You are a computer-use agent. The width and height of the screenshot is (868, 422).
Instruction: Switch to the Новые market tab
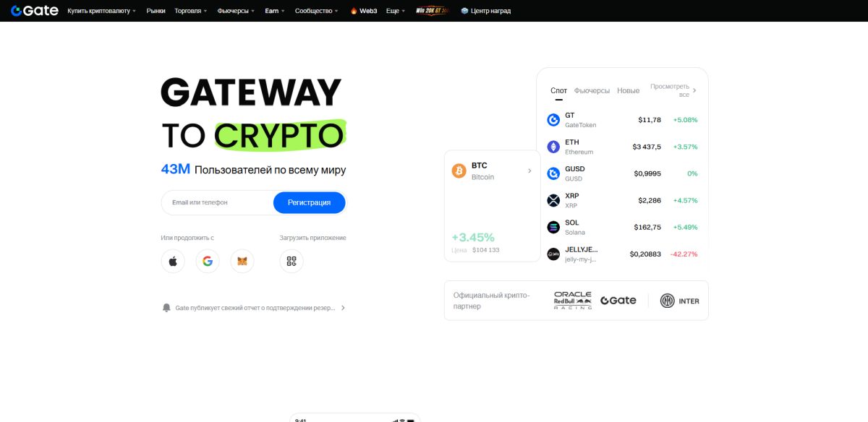pyautogui.click(x=629, y=90)
